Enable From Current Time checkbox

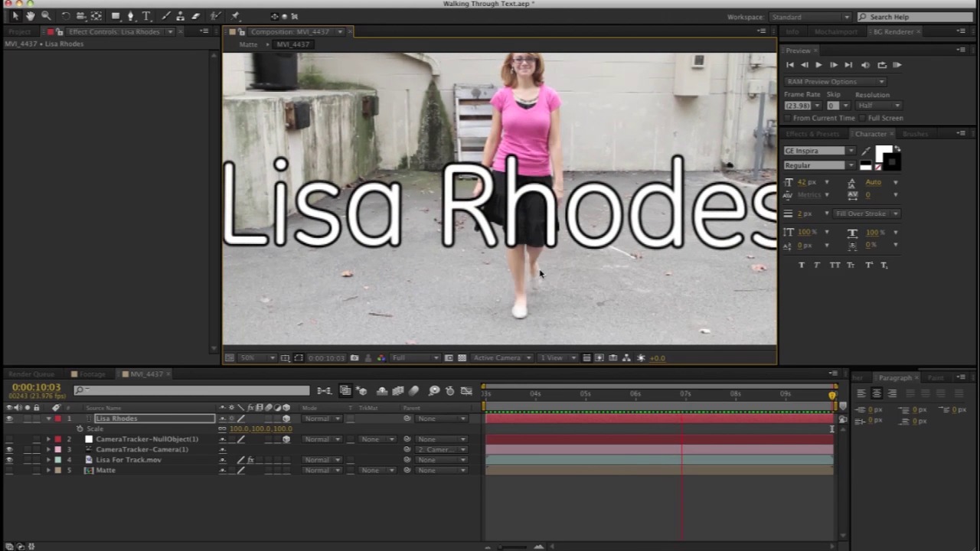coord(788,118)
